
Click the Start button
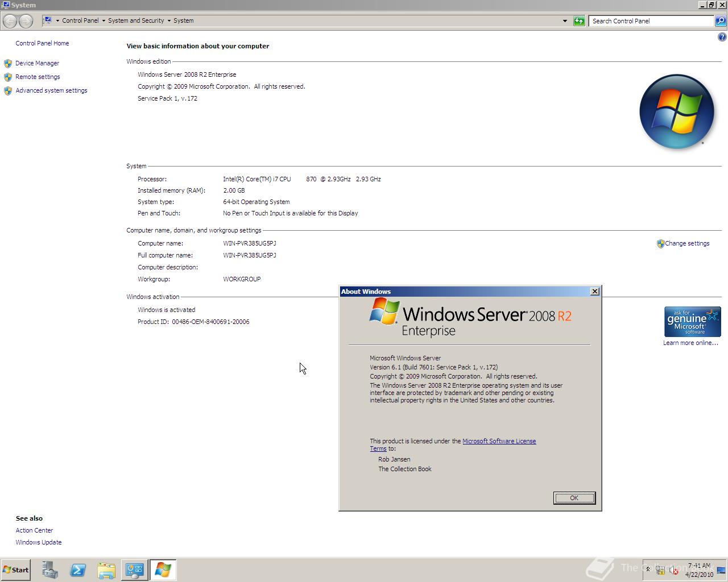click(x=15, y=570)
